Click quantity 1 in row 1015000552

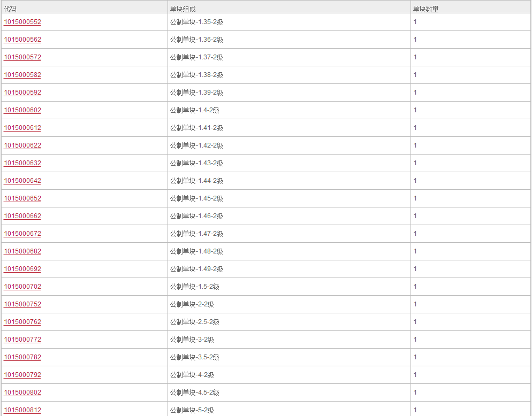[415, 22]
